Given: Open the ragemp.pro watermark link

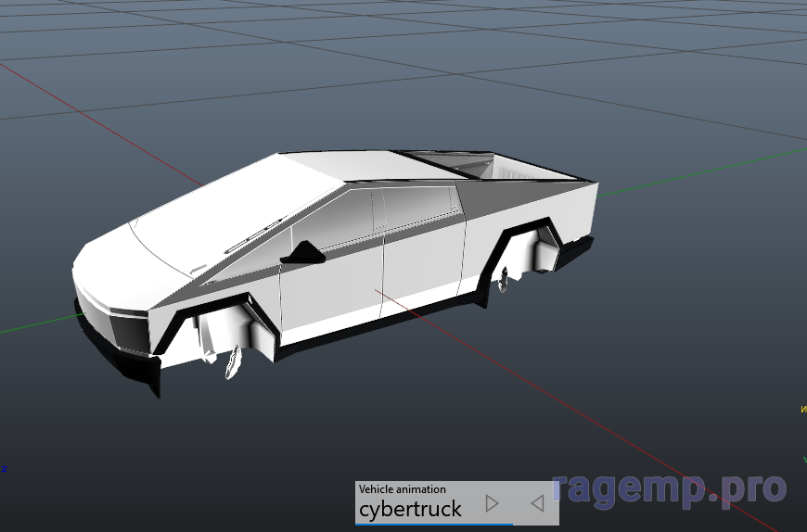Looking at the screenshot, I should click(669, 488).
